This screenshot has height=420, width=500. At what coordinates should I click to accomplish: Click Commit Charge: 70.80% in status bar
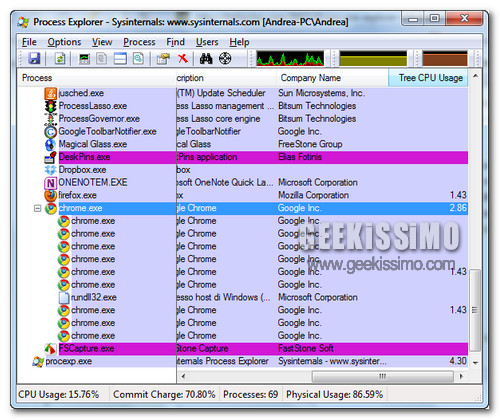coord(164,395)
